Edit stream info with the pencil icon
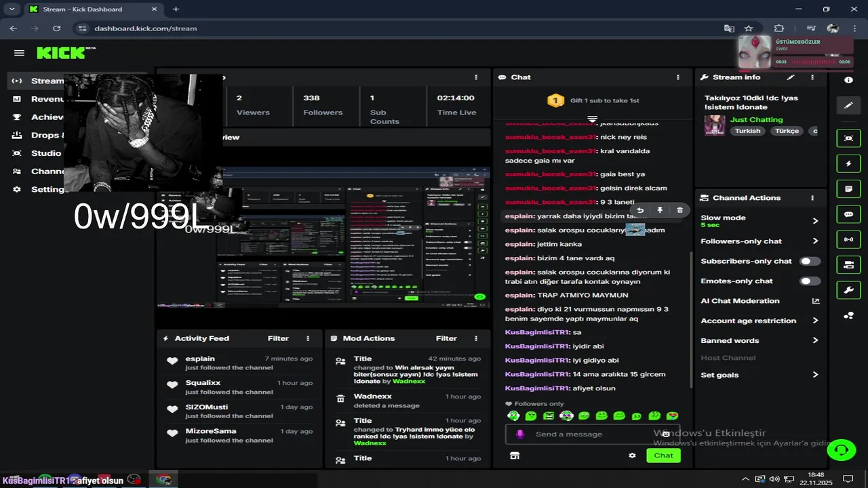 (790, 77)
